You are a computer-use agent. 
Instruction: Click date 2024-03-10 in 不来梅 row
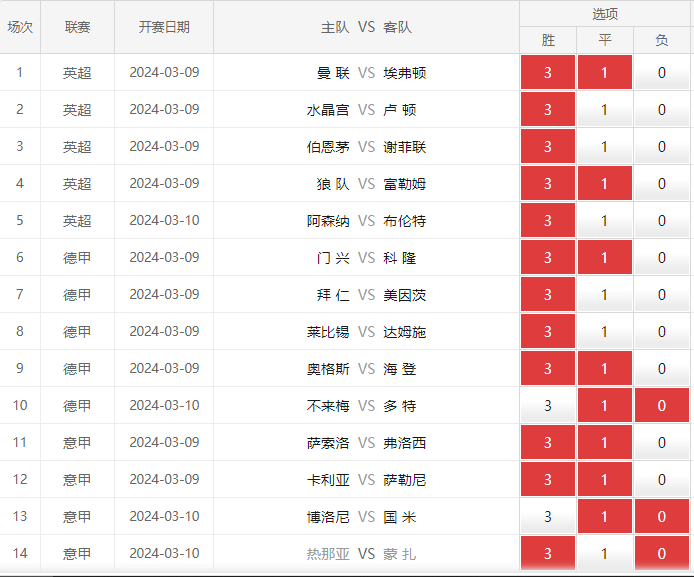pyautogui.click(x=164, y=405)
